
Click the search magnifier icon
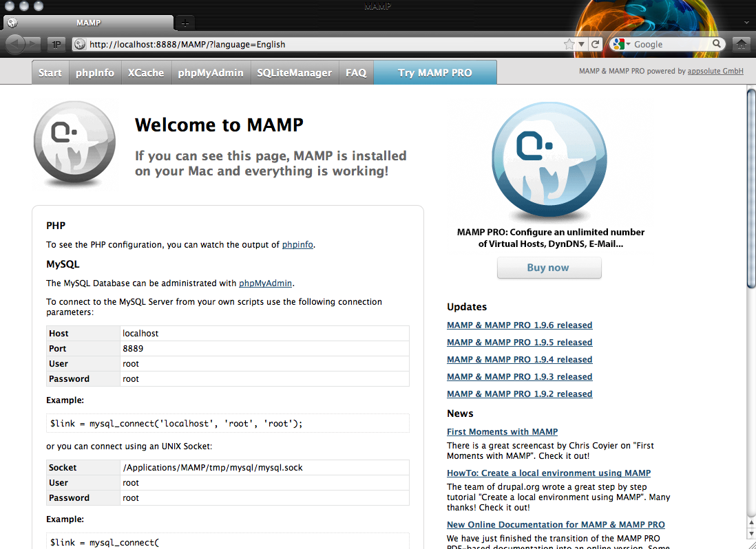pos(717,44)
